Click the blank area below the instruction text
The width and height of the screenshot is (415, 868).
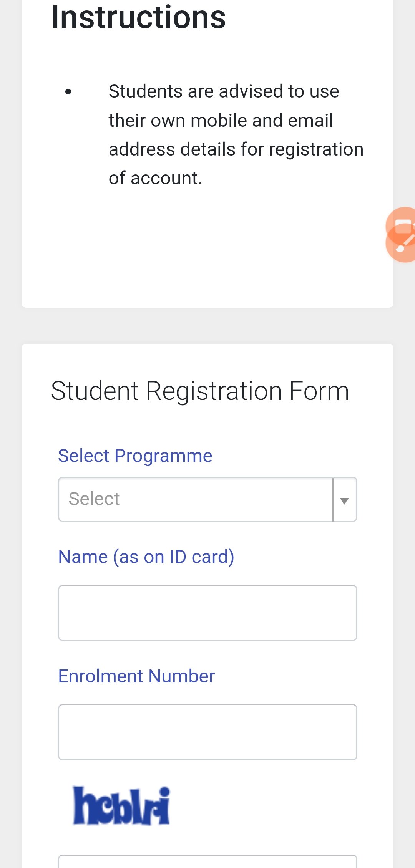pyautogui.click(x=207, y=250)
